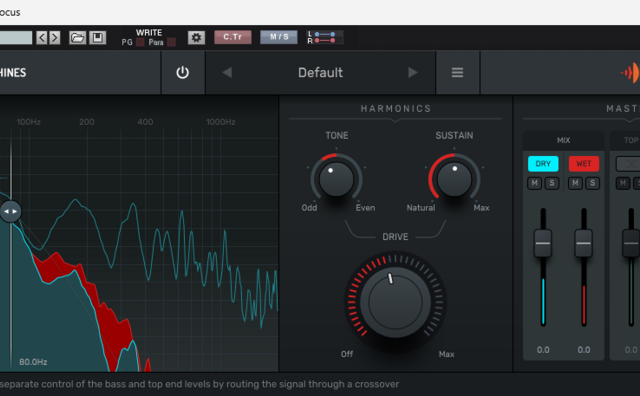Click the TOP channel fader handle
The height and width of the screenshot is (396, 640).
point(631,243)
